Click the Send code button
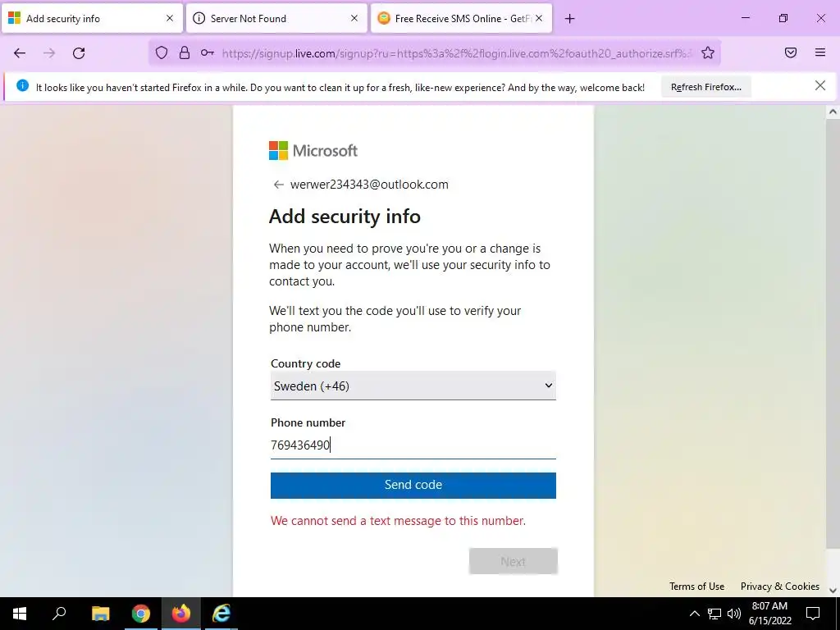This screenshot has height=630, width=840. [413, 486]
